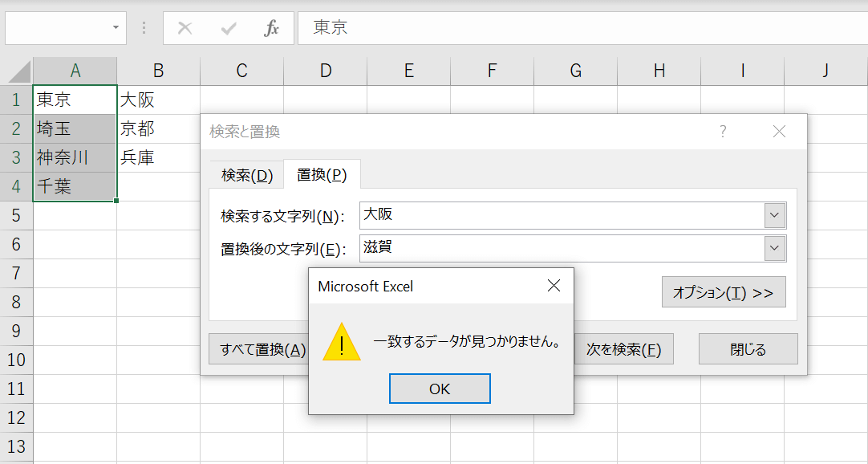The width and height of the screenshot is (868, 464).
Task: Click the 閉じる button
Action: click(748, 349)
